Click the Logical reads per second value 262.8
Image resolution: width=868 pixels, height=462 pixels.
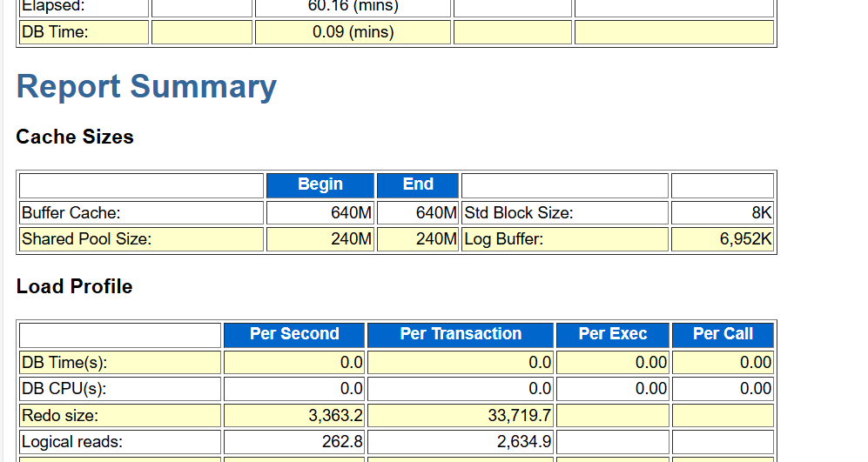point(343,441)
